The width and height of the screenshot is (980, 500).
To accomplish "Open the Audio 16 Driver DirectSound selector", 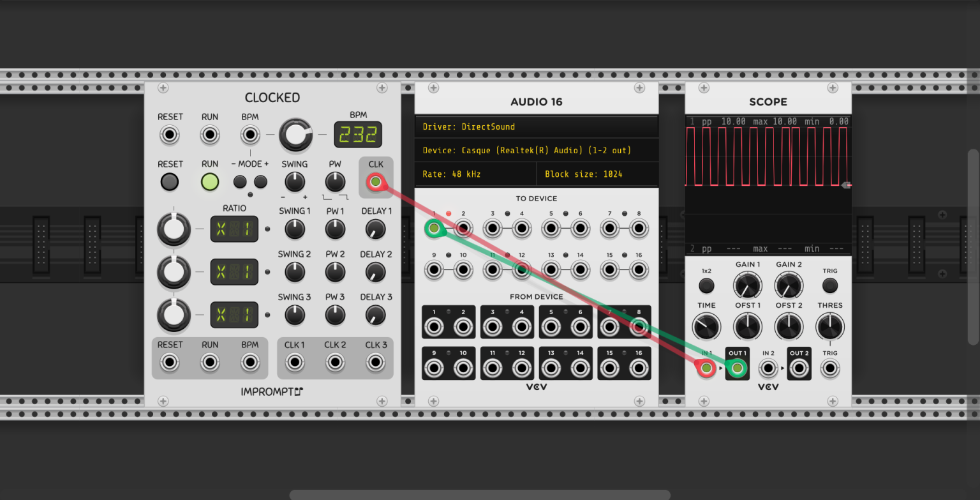I will point(537,126).
